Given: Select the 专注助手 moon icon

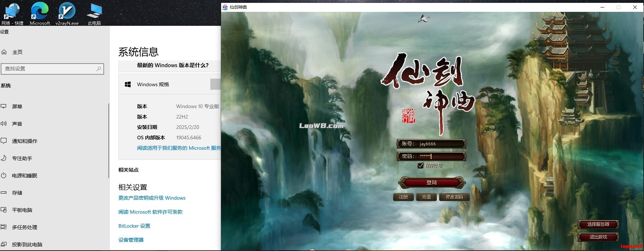Looking at the screenshot, I should pyautogui.click(x=4, y=158).
